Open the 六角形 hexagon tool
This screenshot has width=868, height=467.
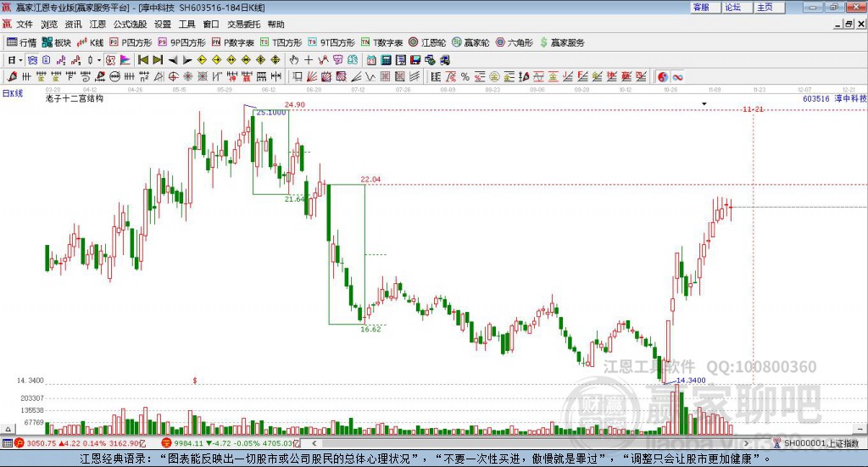click(515, 42)
